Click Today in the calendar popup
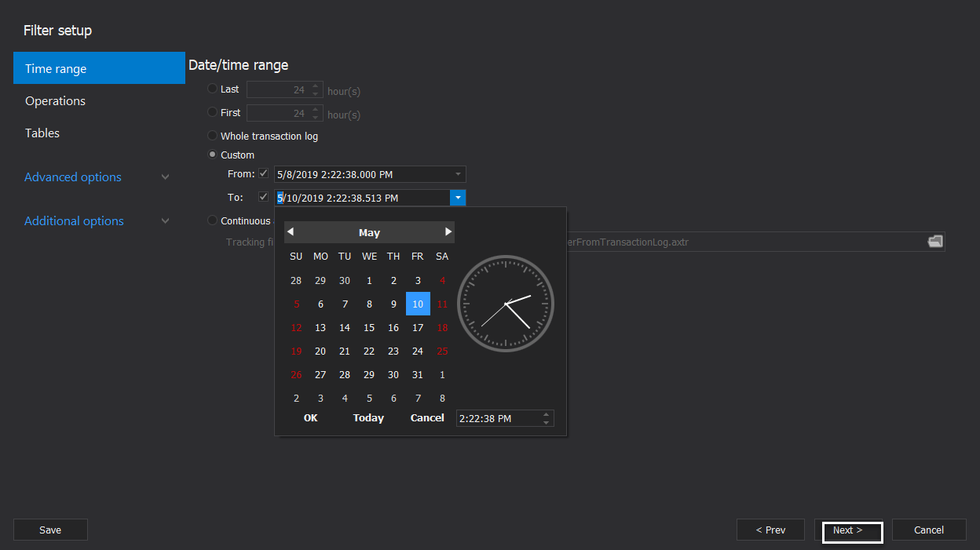 click(367, 417)
